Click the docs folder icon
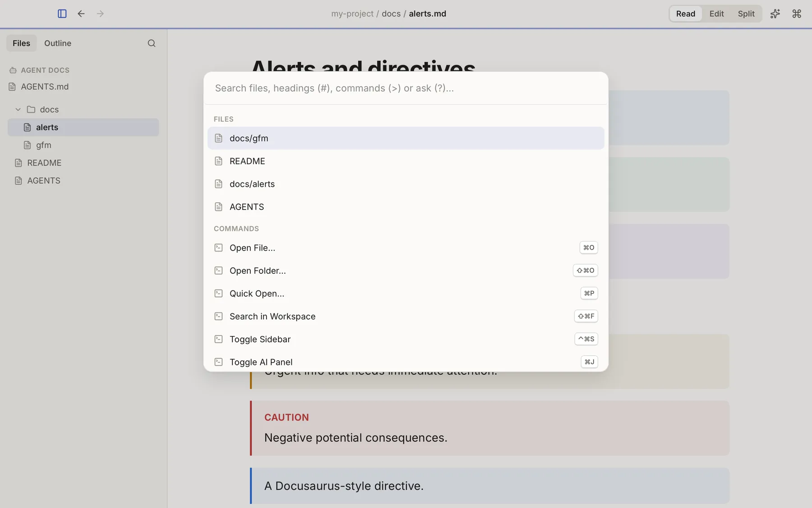Screen dimensions: 812x508 point(31,109)
